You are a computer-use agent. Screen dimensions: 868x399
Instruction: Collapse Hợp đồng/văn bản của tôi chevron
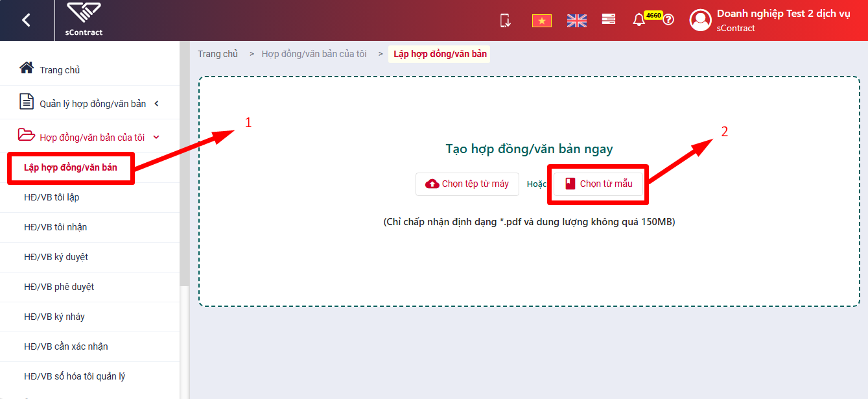coord(156,138)
